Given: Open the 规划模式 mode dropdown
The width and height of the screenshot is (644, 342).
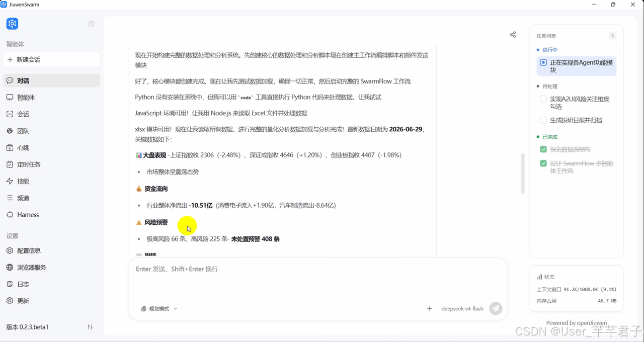Looking at the screenshot, I should pyautogui.click(x=159, y=309).
